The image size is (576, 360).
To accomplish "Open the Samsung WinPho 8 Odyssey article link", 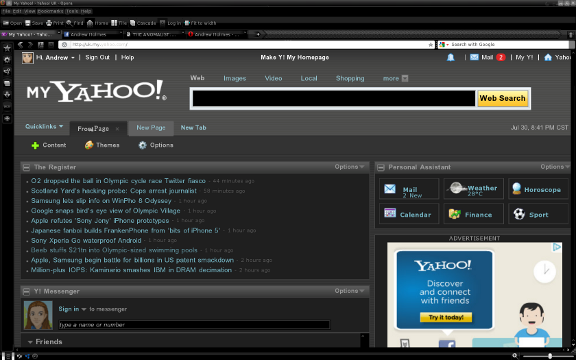I will pyautogui.click(x=101, y=201).
